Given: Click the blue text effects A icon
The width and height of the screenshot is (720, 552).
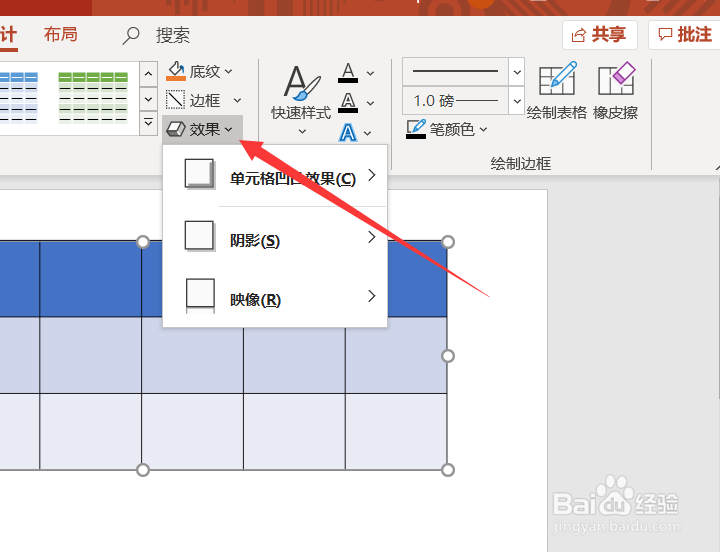Looking at the screenshot, I should point(348,132).
